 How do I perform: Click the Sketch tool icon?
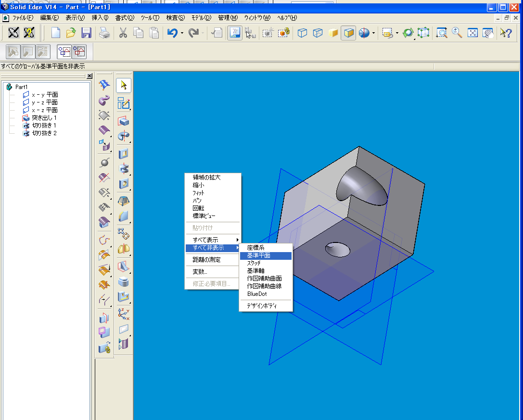[x=123, y=103]
